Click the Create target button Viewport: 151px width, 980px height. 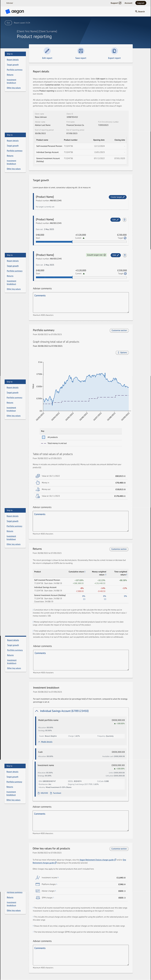pos(118,197)
